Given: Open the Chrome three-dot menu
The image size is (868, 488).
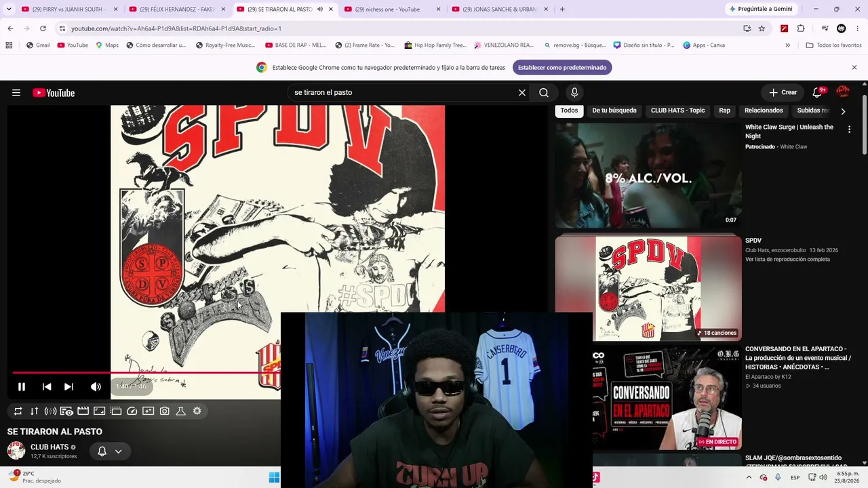Looking at the screenshot, I should pos(858,28).
